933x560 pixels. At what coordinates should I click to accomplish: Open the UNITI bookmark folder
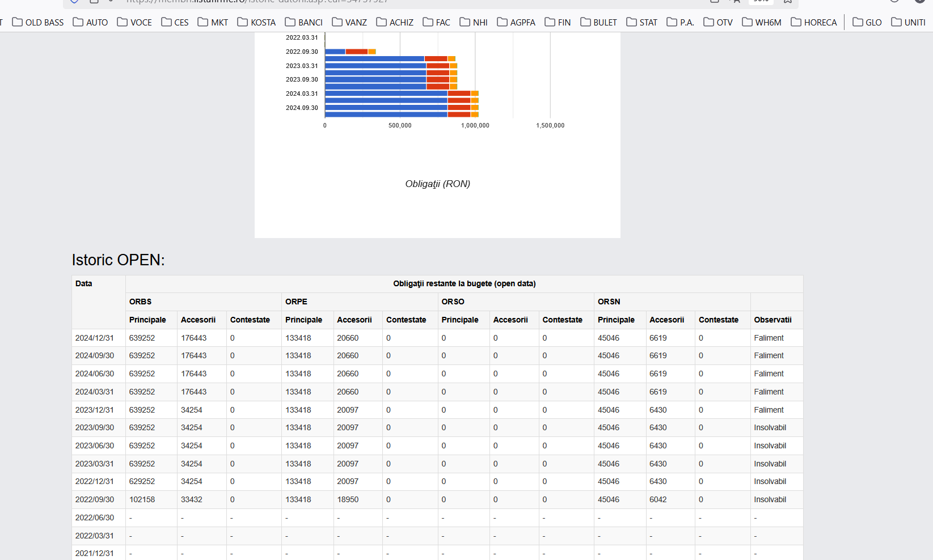(x=908, y=22)
